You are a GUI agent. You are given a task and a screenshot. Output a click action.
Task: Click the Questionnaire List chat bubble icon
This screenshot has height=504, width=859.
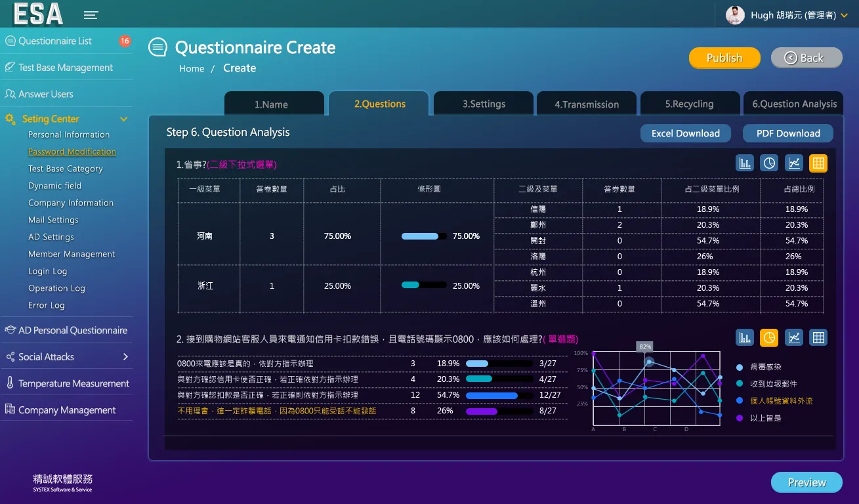(x=10, y=41)
